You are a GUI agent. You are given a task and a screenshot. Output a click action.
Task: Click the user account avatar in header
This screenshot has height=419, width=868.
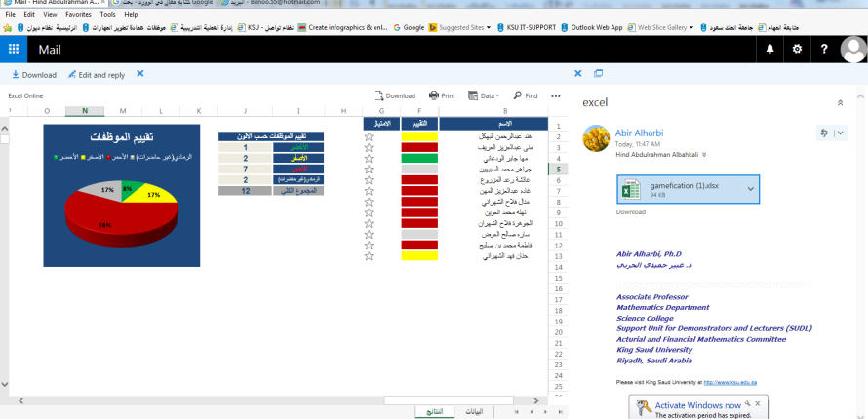[x=853, y=49]
